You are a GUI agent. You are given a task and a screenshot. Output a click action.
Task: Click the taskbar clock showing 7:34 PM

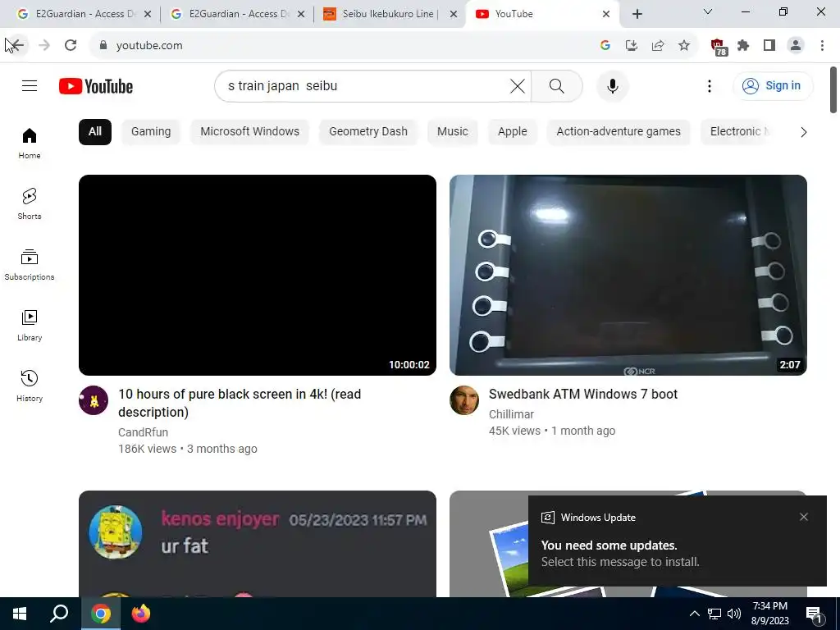[x=769, y=614]
